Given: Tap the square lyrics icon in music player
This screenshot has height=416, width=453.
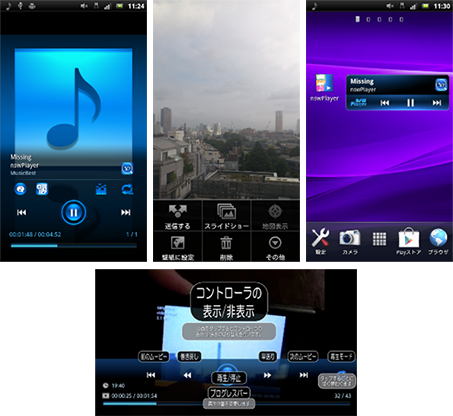Looking at the screenshot, I should pyautogui.click(x=42, y=189).
